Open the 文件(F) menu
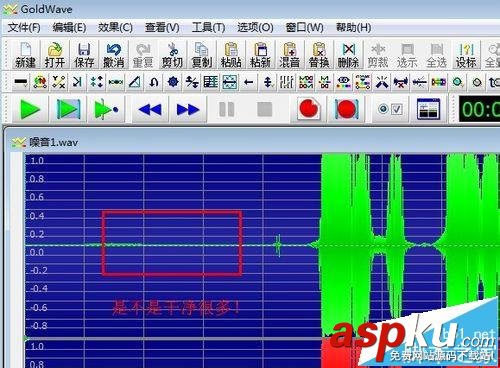This screenshot has width=500, height=368. tap(24, 27)
